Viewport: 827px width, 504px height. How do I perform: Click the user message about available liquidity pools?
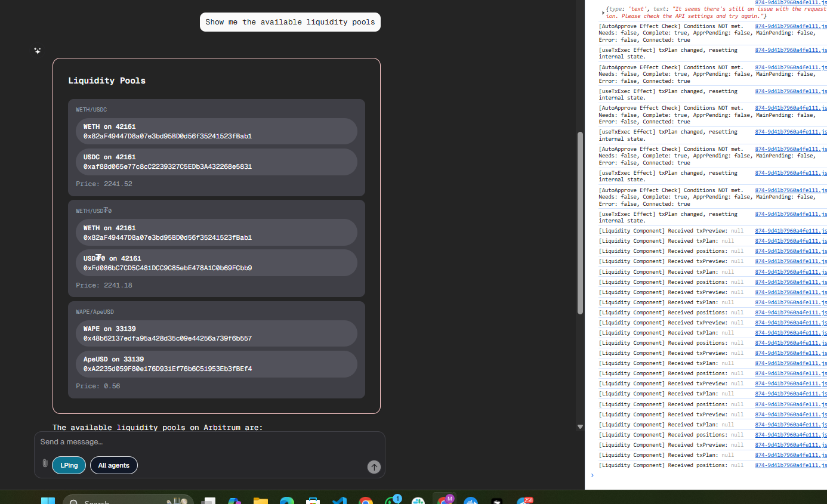(x=290, y=22)
